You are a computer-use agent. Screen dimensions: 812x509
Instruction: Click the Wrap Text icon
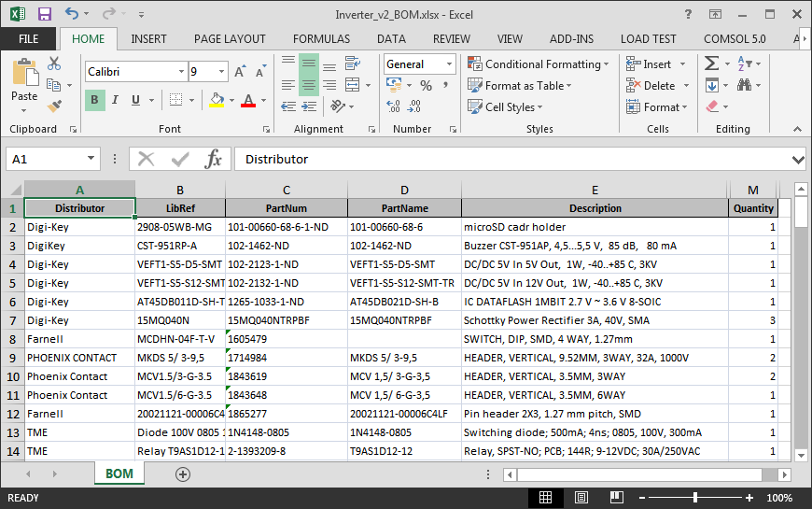353,64
